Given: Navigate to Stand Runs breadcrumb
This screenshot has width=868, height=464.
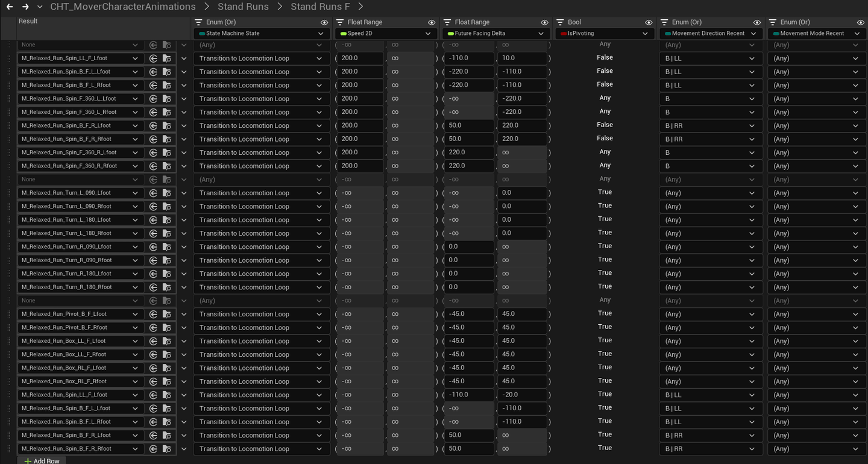Looking at the screenshot, I should 243,7.
